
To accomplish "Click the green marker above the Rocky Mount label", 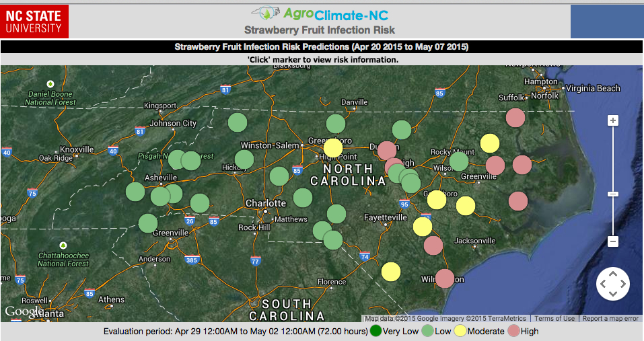I will tap(459, 161).
